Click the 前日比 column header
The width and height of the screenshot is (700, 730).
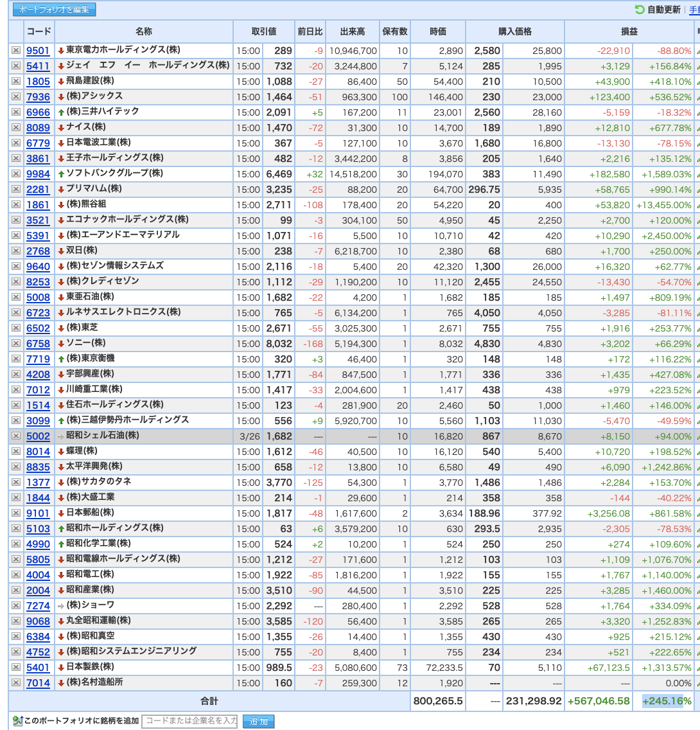pos(310,31)
